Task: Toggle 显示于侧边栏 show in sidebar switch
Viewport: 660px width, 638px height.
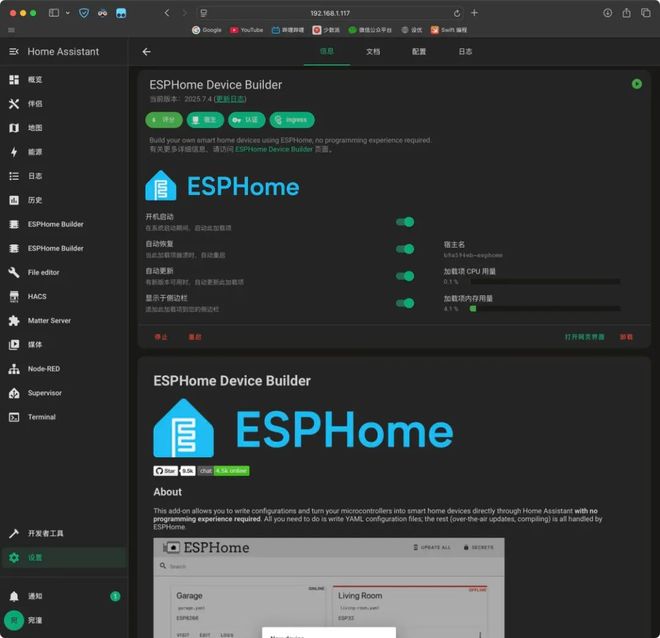Action: [x=405, y=303]
